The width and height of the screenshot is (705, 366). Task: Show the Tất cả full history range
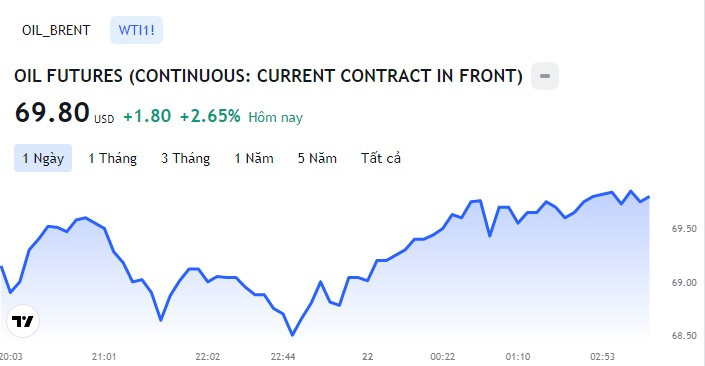pos(381,158)
